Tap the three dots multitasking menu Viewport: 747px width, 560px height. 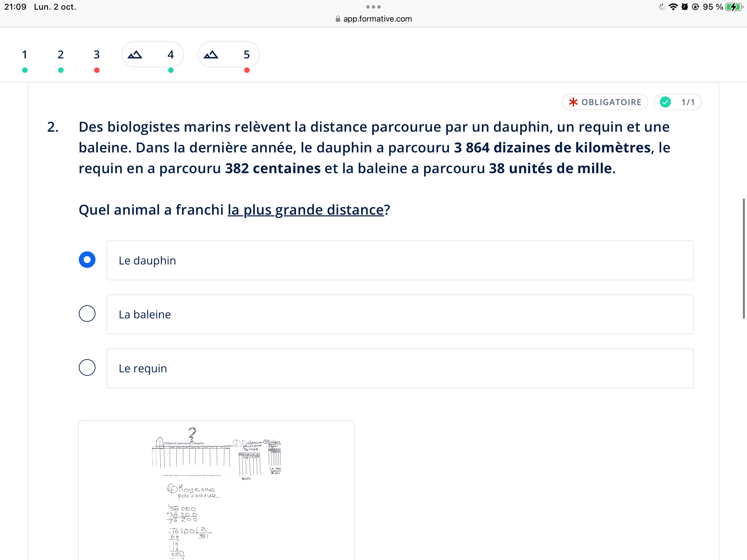[x=373, y=7]
